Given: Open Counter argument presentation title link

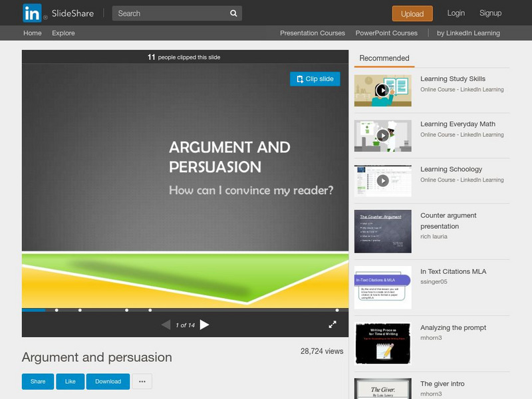Looking at the screenshot, I should click(448, 221).
